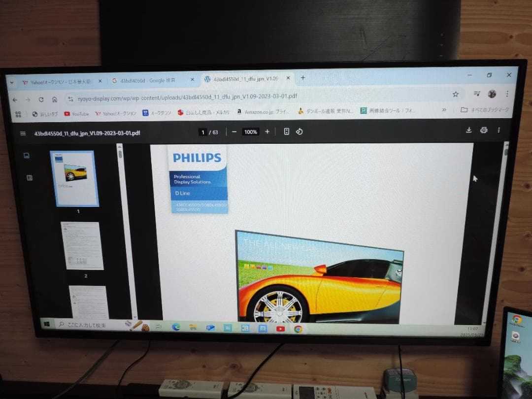
Task: Open the document outline icon in sidebar
Action: (x=29, y=177)
